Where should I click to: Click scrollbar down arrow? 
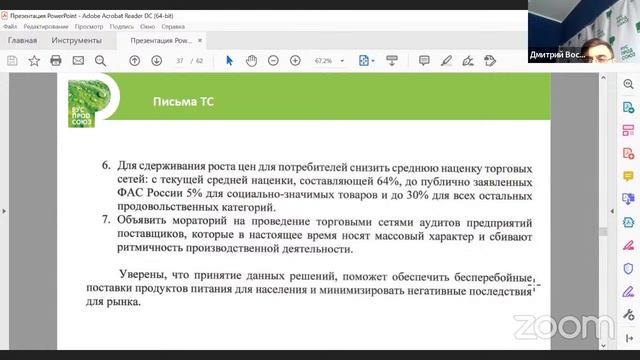pos(604,346)
